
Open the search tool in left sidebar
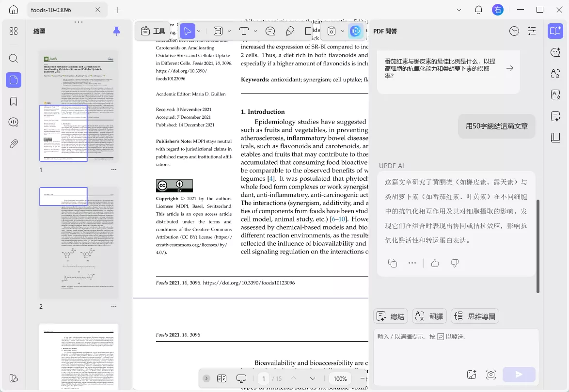[x=14, y=58]
